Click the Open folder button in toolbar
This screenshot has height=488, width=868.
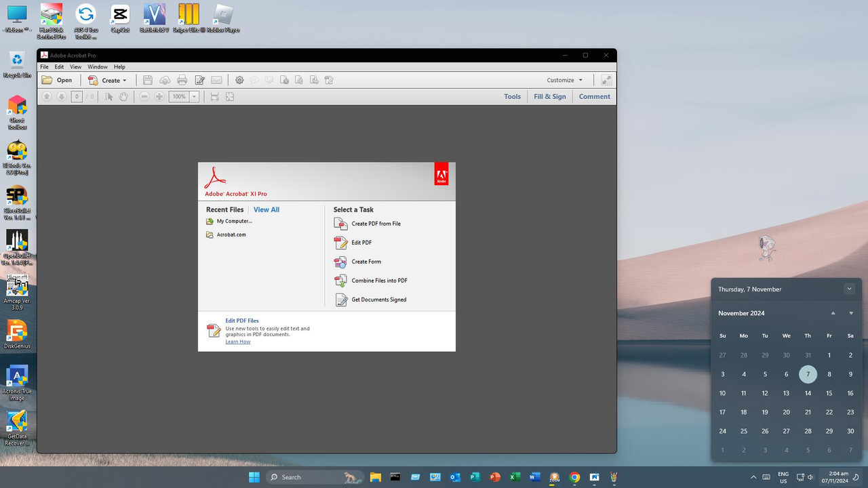tap(57, 80)
